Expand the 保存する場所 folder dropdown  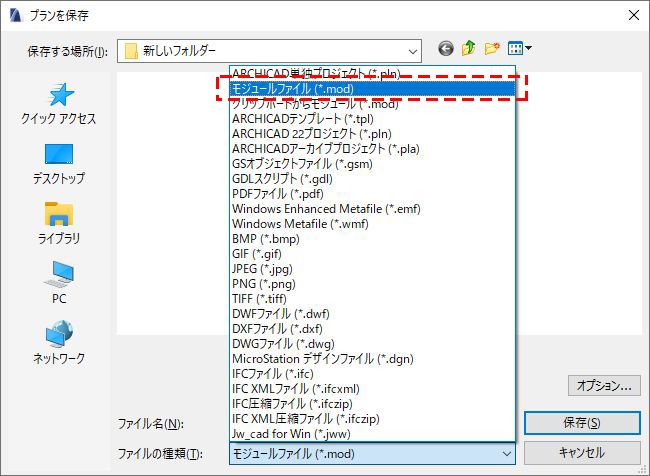coord(269,51)
